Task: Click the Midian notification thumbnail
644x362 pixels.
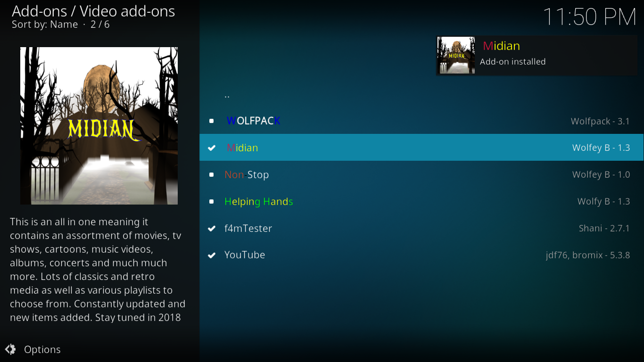Action: point(456,55)
